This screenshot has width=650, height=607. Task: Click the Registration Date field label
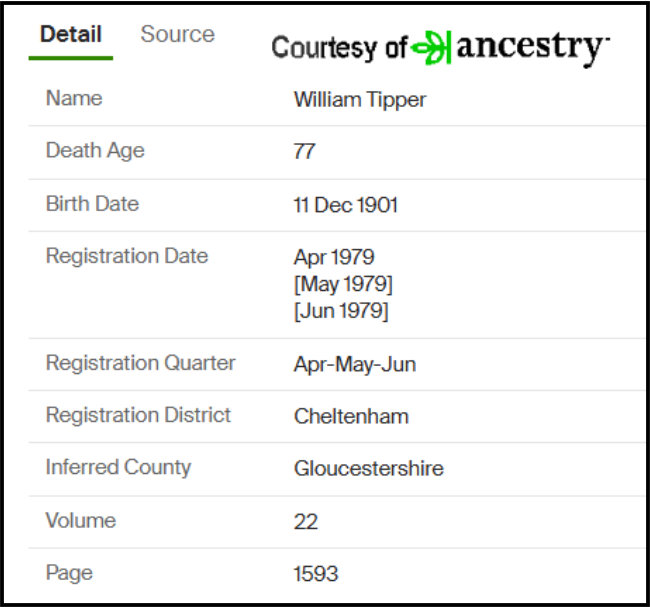(x=127, y=256)
